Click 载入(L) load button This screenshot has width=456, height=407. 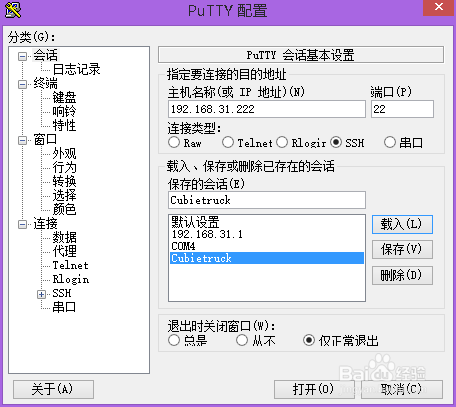(402, 224)
